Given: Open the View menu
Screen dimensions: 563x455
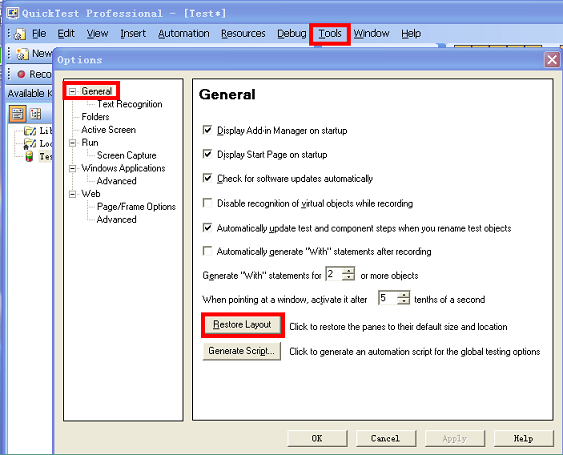Looking at the screenshot, I should click(97, 34).
